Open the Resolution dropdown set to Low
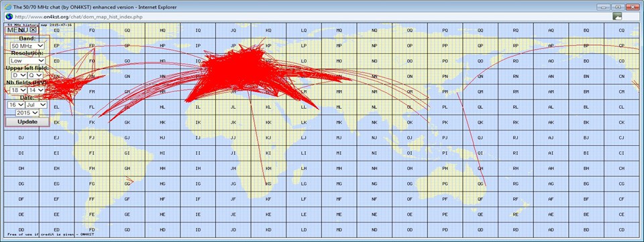The width and height of the screenshot is (644, 242). (28, 61)
